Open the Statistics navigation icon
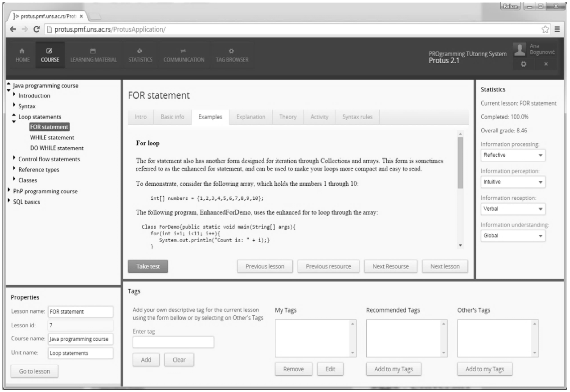The height and width of the screenshot is (392, 570). coord(140,51)
